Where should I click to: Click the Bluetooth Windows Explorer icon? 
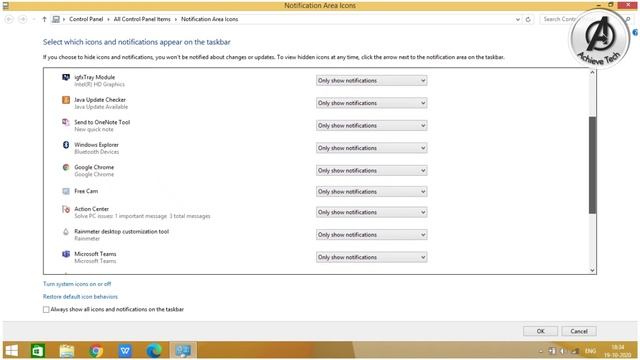pos(66,144)
